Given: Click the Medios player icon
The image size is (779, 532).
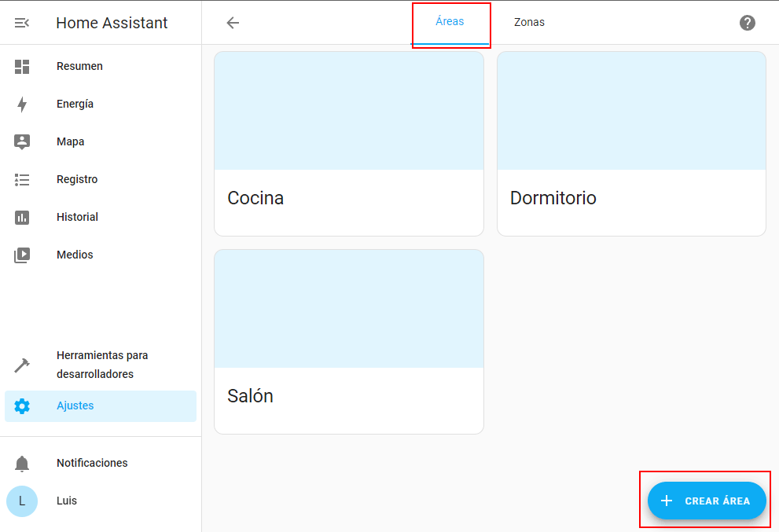Looking at the screenshot, I should [x=22, y=255].
